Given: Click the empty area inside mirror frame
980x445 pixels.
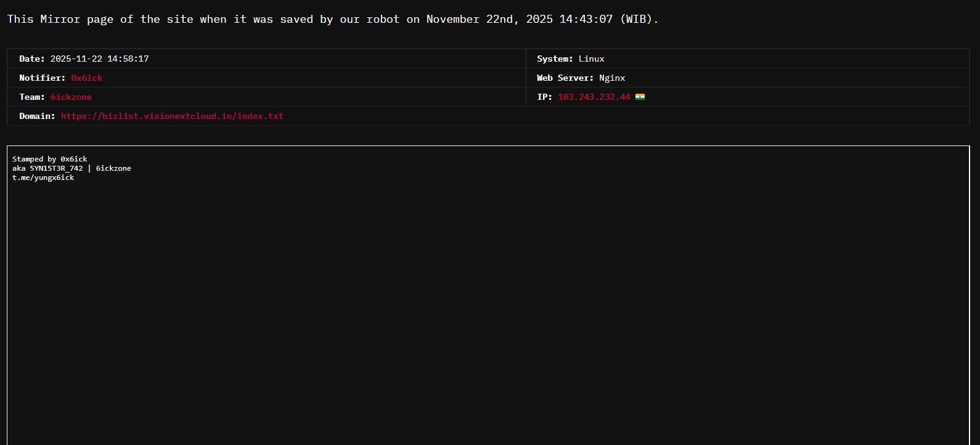Looking at the screenshot, I should coord(487,308).
